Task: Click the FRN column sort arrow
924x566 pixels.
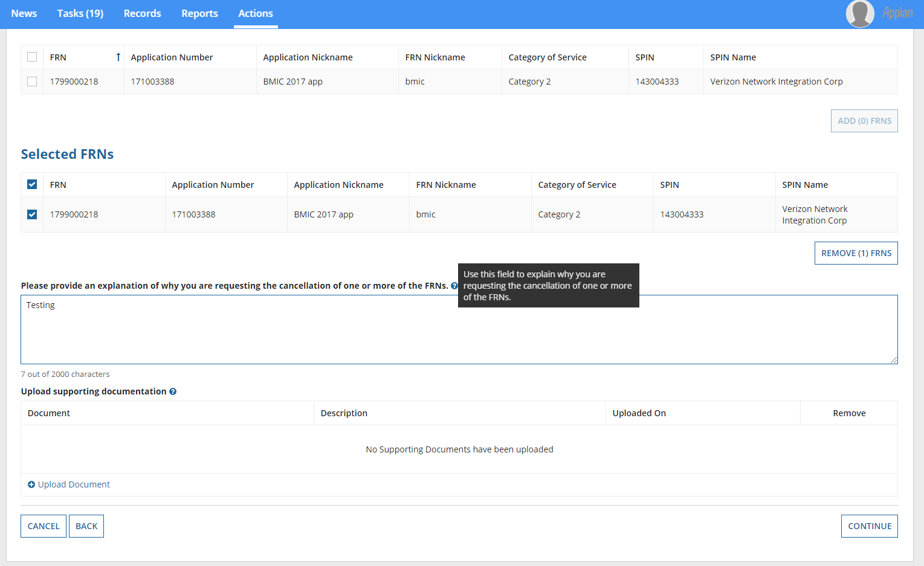Action: 118,57
